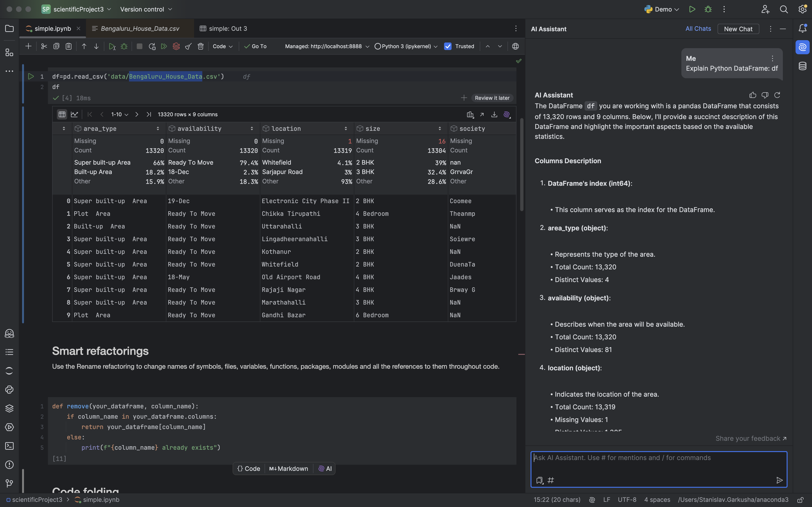Open AI Assistant tool window on right stripe
The width and height of the screenshot is (812, 507).
point(802,47)
